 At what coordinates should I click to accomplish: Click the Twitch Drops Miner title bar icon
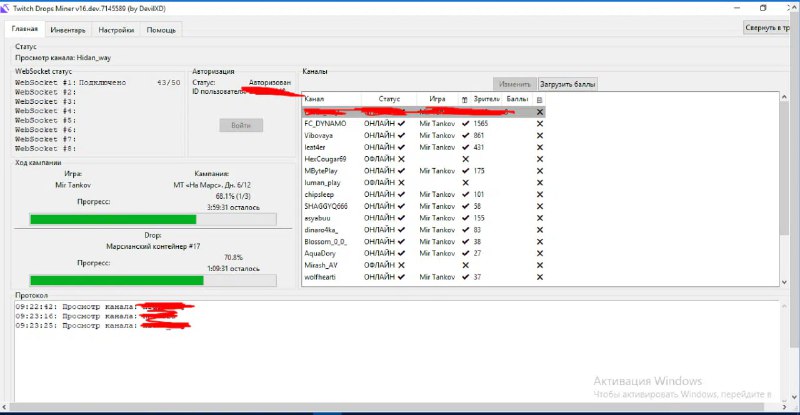tap(8, 8)
